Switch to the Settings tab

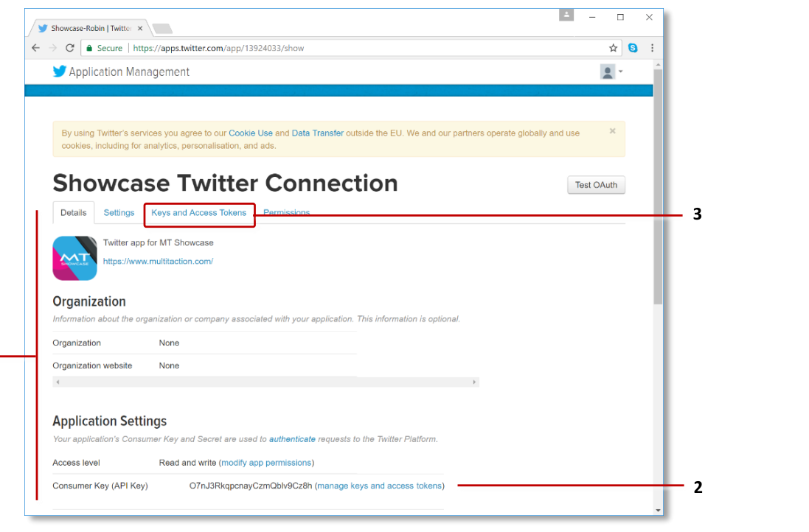118,212
